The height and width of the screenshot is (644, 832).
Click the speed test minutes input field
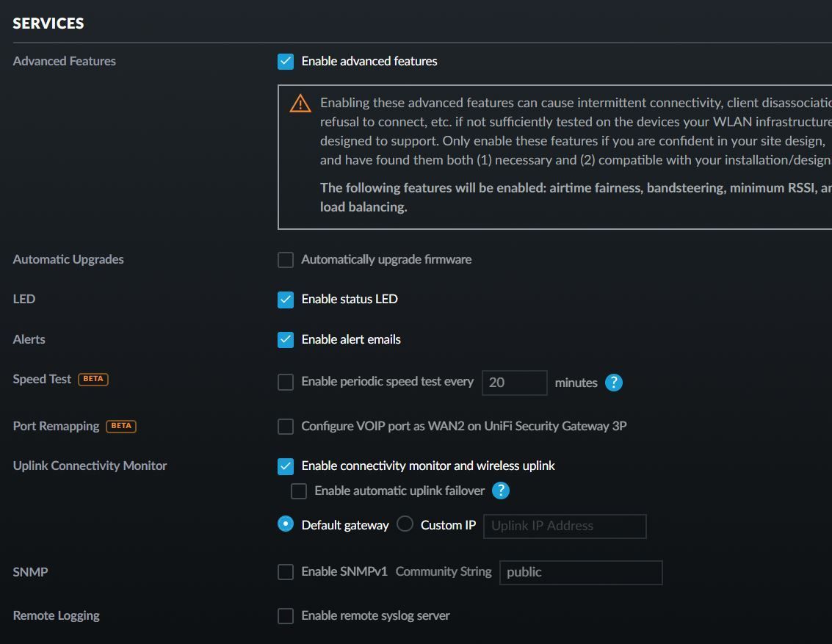[x=514, y=383]
